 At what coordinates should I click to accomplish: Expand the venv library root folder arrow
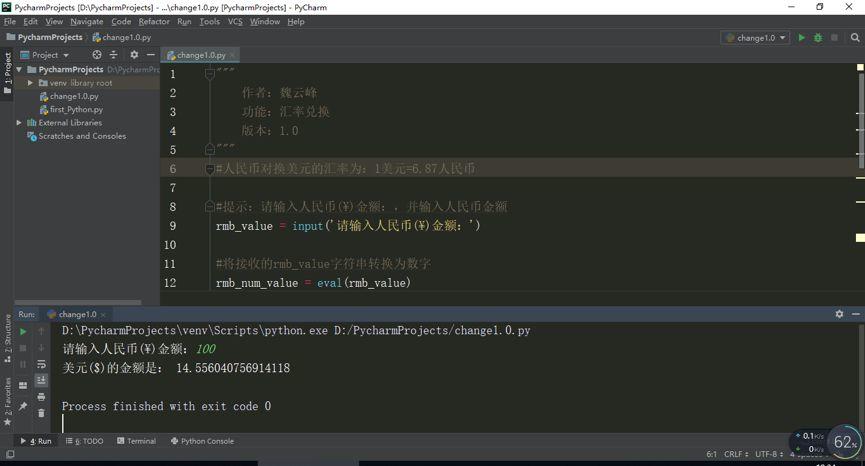30,83
